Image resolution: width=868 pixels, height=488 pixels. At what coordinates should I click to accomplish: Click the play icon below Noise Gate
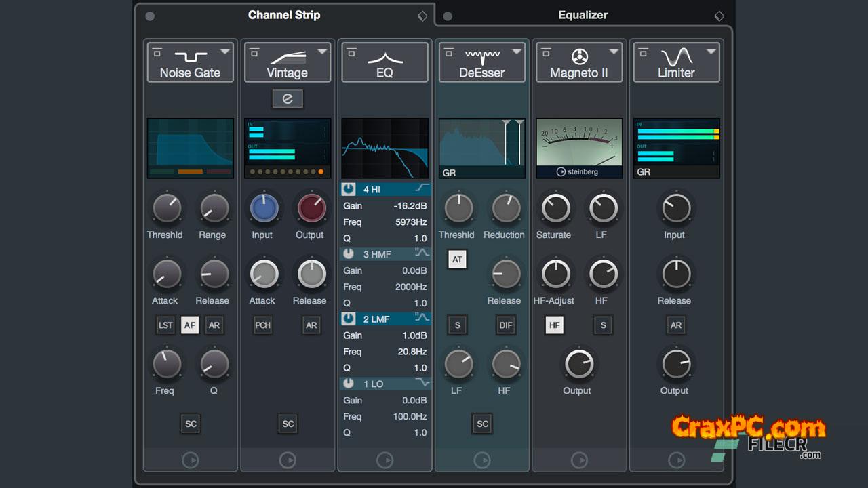point(191,460)
